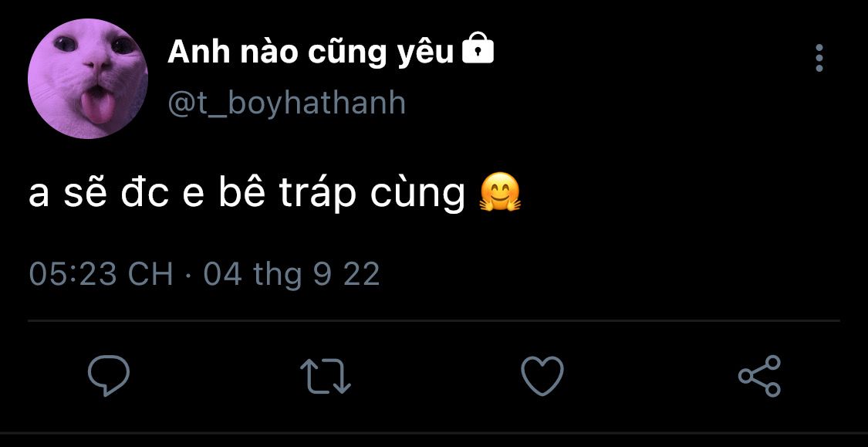Click the dot between time and date
The height and width of the screenshot is (447, 868).
point(188,275)
